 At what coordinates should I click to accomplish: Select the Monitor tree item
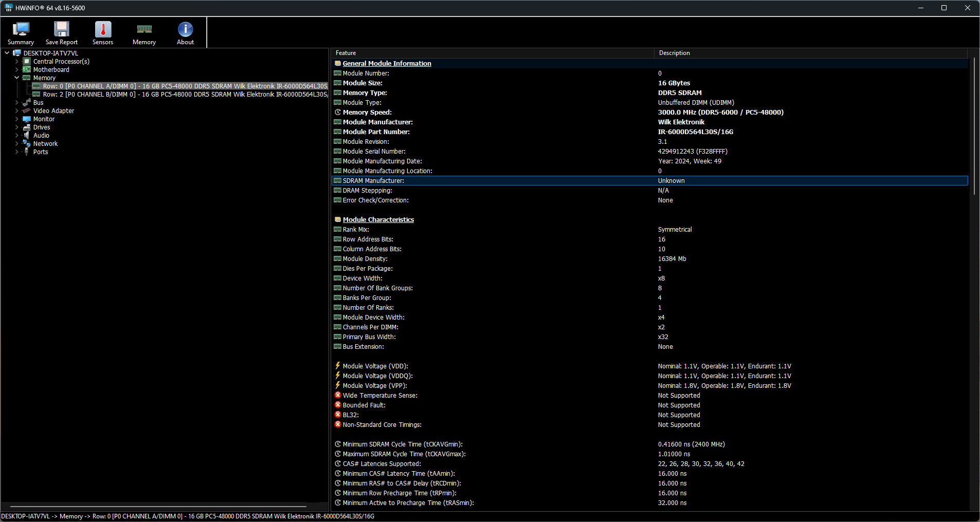[44, 119]
